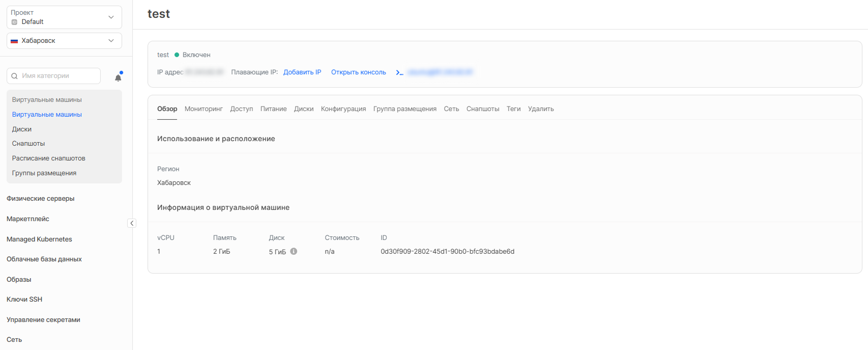Open Снапшоты in the sidebar

click(x=28, y=144)
